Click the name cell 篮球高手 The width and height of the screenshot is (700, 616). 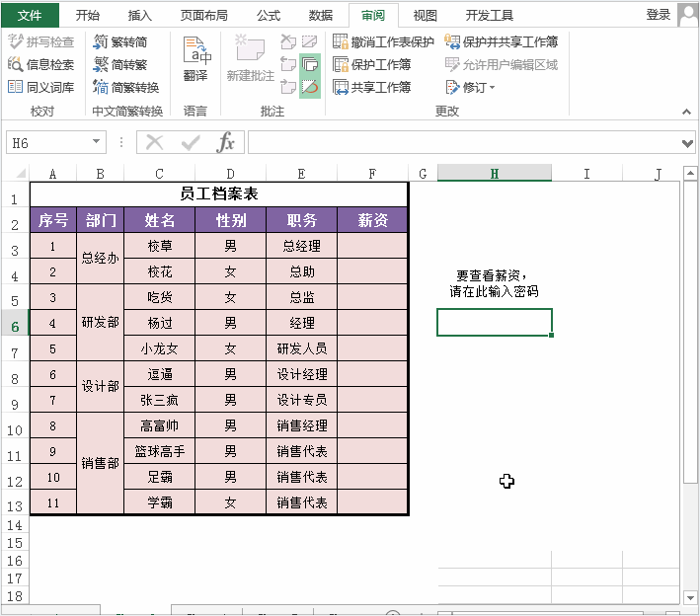(159, 451)
